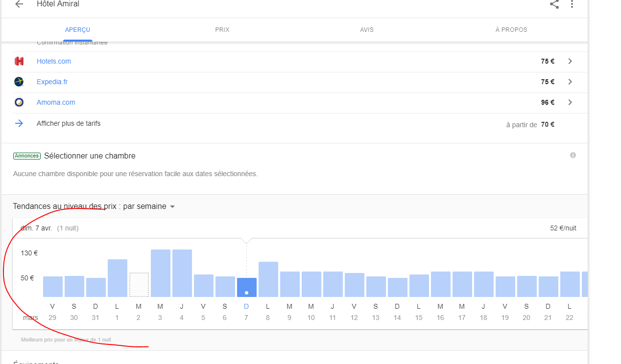
Task: Select the price bar for Thursday 11
Action: pos(333,284)
